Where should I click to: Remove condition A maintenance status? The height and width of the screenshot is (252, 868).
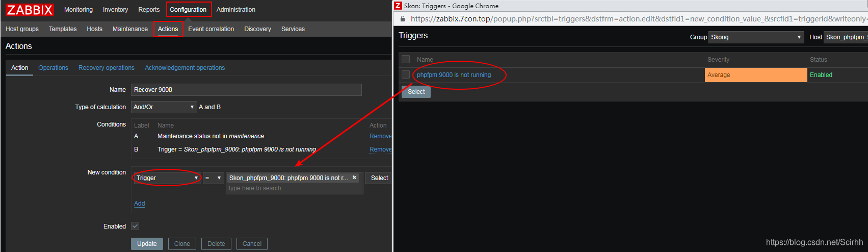click(380, 136)
